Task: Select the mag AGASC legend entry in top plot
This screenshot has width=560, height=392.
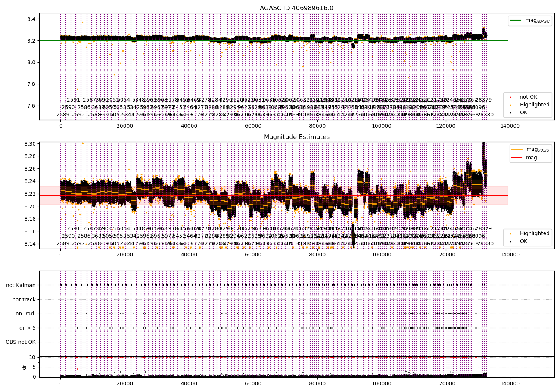Action: pyautogui.click(x=529, y=21)
